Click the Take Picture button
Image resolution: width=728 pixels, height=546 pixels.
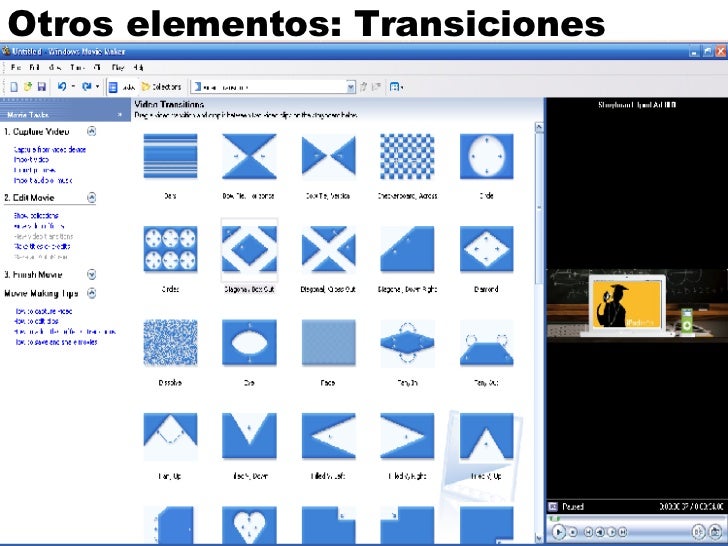pyautogui.click(x=714, y=532)
